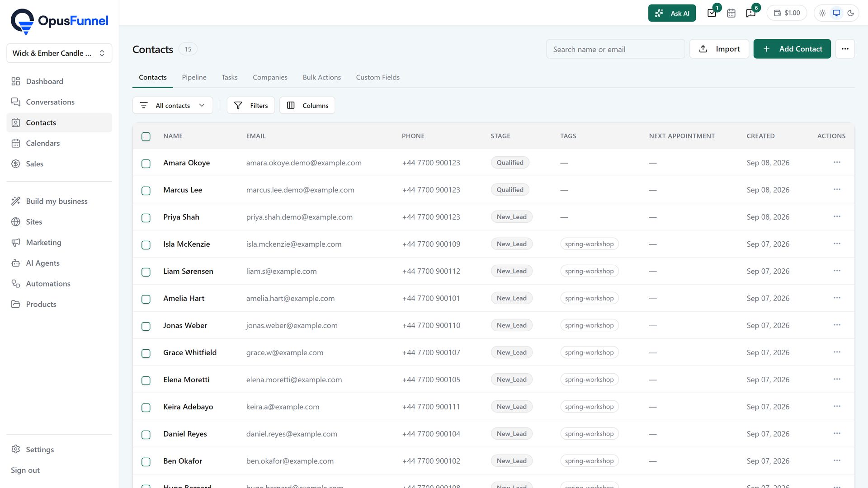The image size is (868, 488).
Task: Focus the Search name or email field
Action: tap(615, 49)
